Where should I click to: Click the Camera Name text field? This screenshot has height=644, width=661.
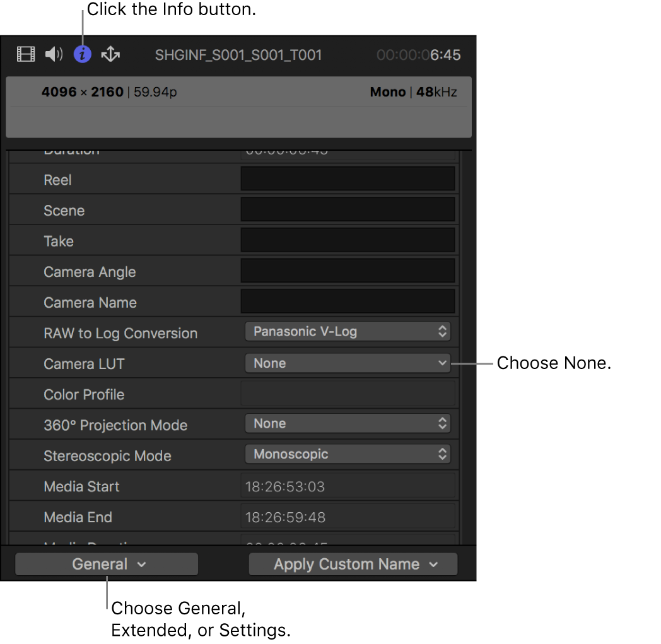tap(348, 301)
